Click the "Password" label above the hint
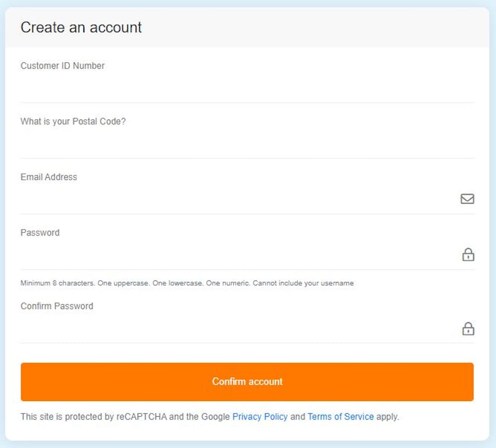 [x=40, y=232]
